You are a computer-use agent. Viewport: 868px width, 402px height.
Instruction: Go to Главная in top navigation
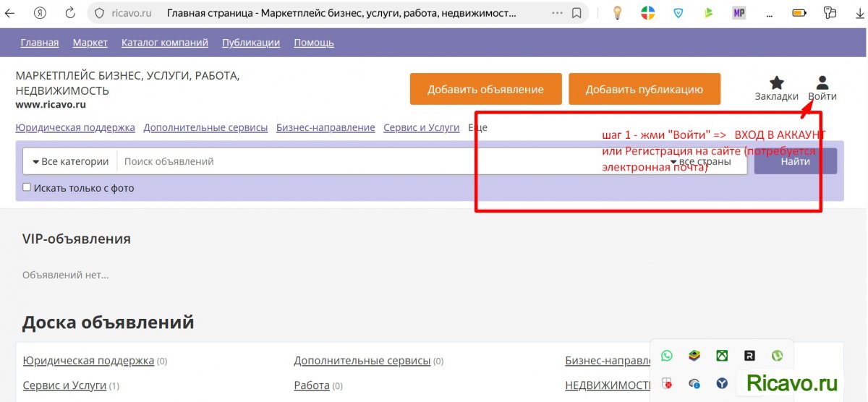click(40, 43)
